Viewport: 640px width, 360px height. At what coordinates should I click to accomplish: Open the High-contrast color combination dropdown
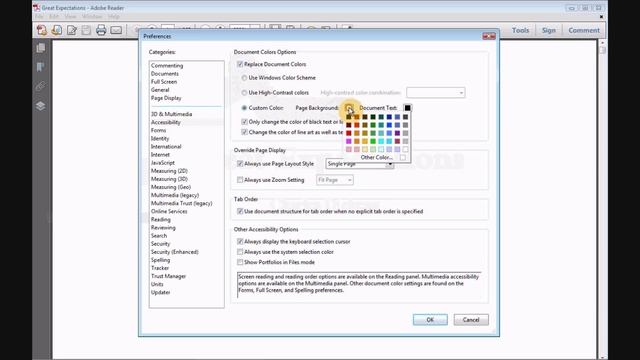point(436,93)
